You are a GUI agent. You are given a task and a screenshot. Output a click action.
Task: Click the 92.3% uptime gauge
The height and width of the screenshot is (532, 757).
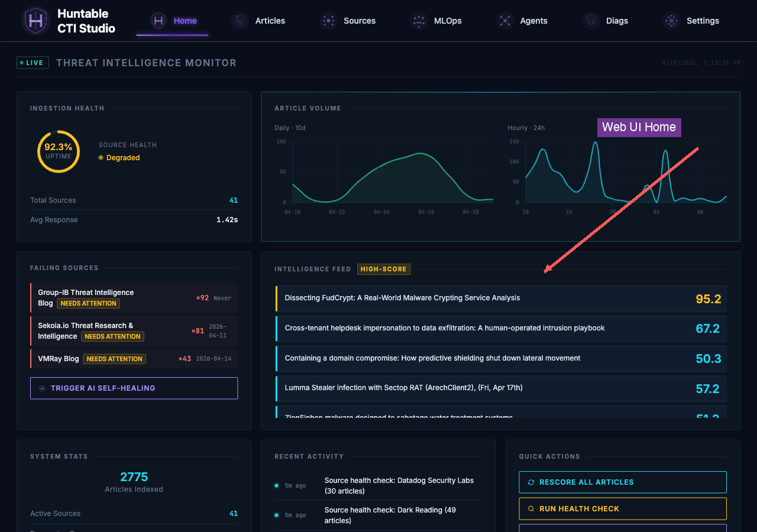[x=59, y=151]
